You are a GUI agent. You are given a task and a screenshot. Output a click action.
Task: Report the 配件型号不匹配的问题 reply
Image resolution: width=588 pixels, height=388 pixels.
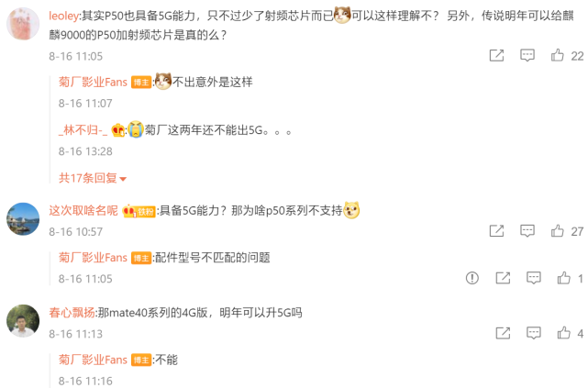472,278
